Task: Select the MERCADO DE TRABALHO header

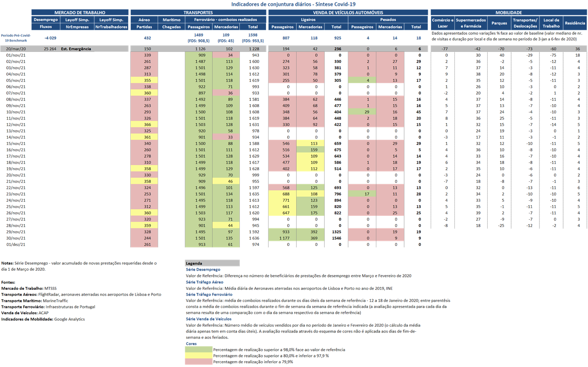Action: [80, 13]
